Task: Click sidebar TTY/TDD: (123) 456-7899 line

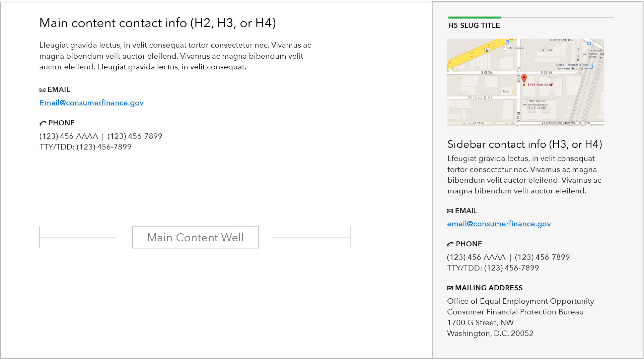Action: 493,268
